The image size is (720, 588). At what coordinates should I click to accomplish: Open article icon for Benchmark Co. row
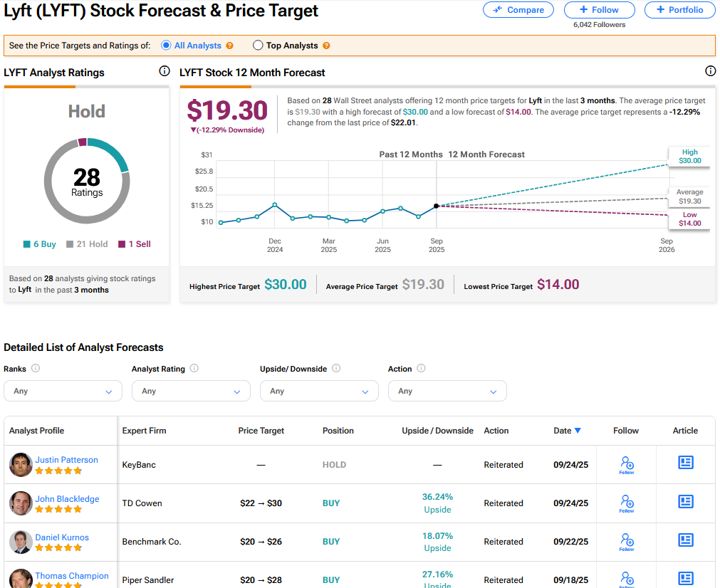click(x=686, y=540)
